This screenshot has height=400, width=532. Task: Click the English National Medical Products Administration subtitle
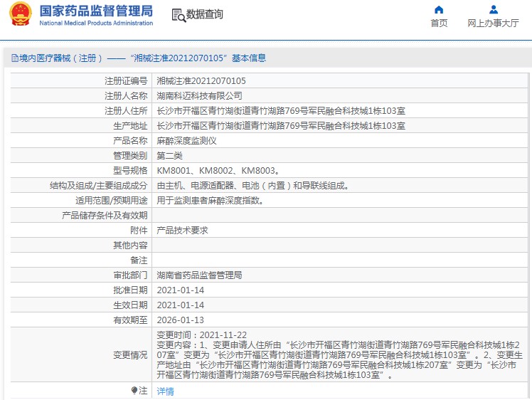[x=96, y=23]
